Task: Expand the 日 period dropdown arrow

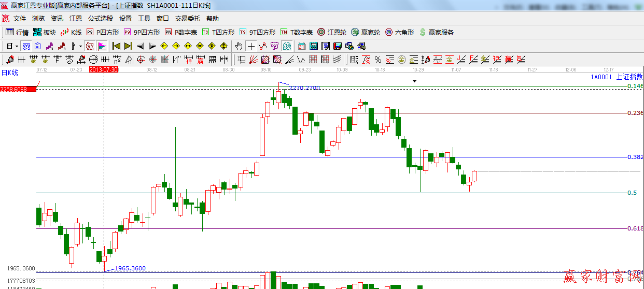Action: pos(16,46)
